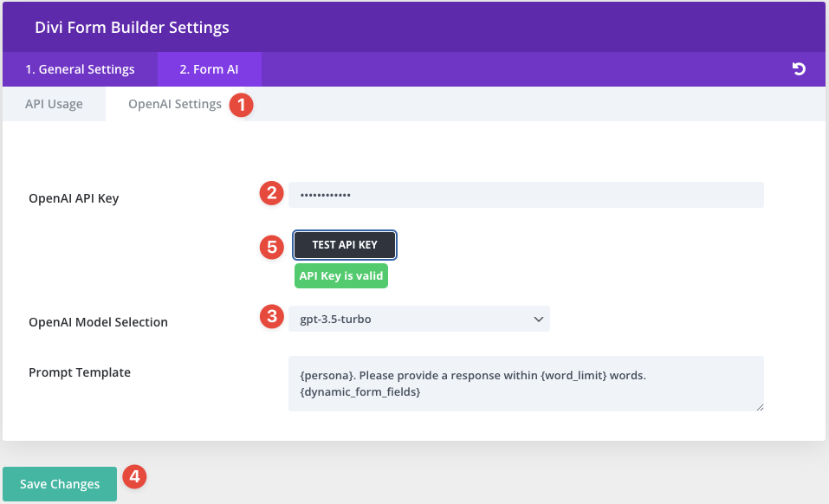This screenshot has width=829, height=504.
Task: Click red marker 3 near Model Selection
Action: click(x=271, y=317)
